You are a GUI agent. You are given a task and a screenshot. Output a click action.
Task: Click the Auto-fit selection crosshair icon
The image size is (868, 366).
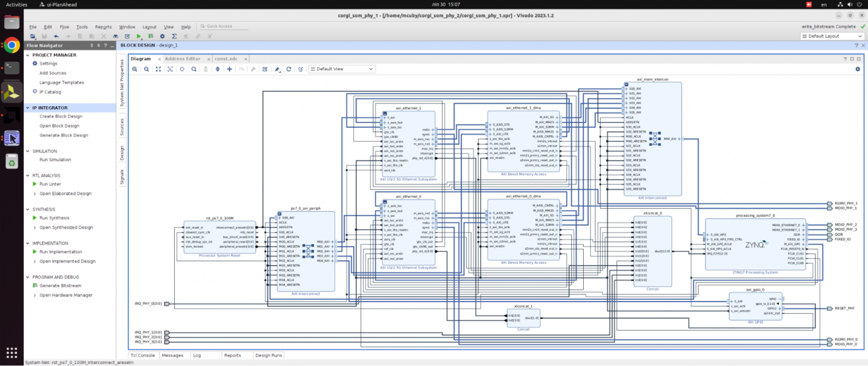tap(182, 69)
